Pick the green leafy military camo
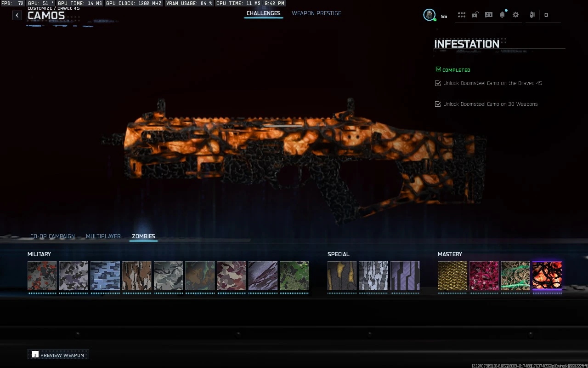 click(x=294, y=276)
